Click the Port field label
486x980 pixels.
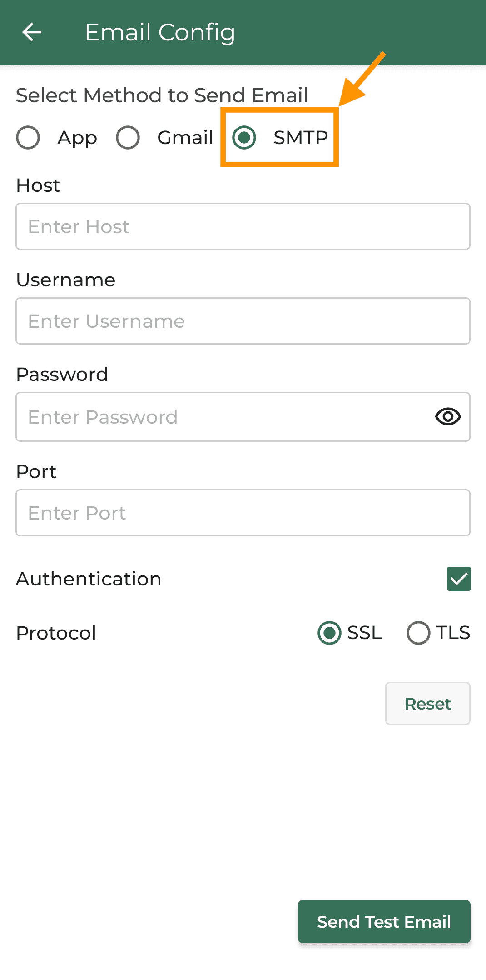pos(36,471)
